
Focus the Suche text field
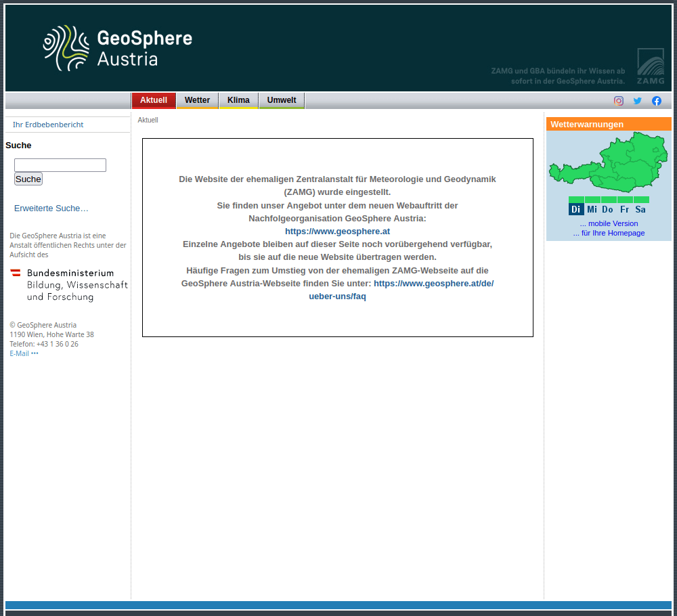tap(60, 165)
